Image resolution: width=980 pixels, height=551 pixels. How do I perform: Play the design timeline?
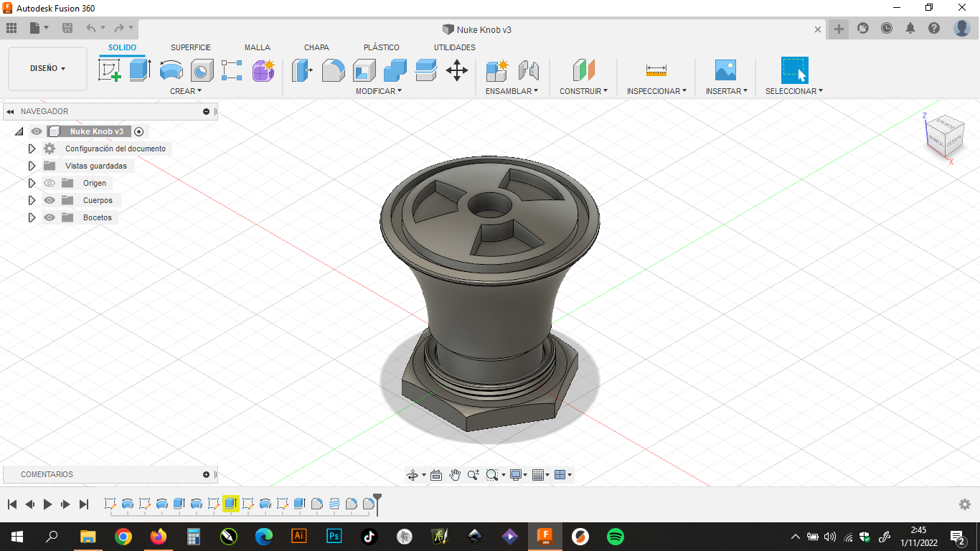(x=47, y=504)
